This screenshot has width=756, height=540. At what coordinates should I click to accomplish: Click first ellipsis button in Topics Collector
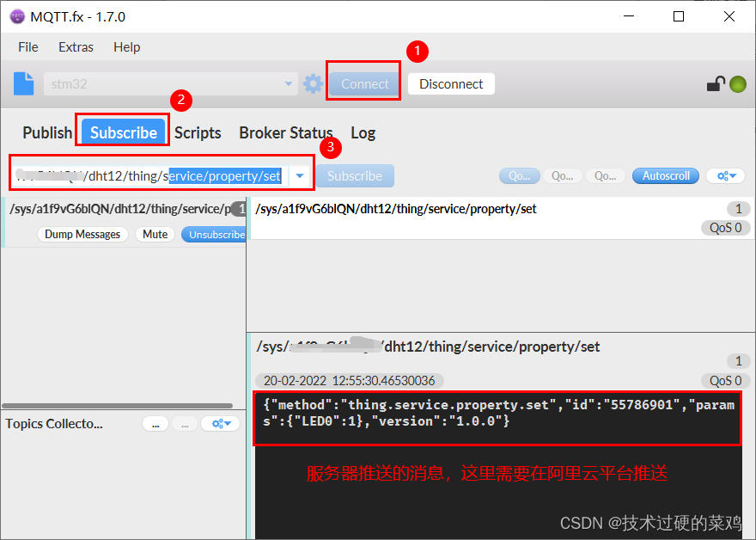(x=155, y=424)
